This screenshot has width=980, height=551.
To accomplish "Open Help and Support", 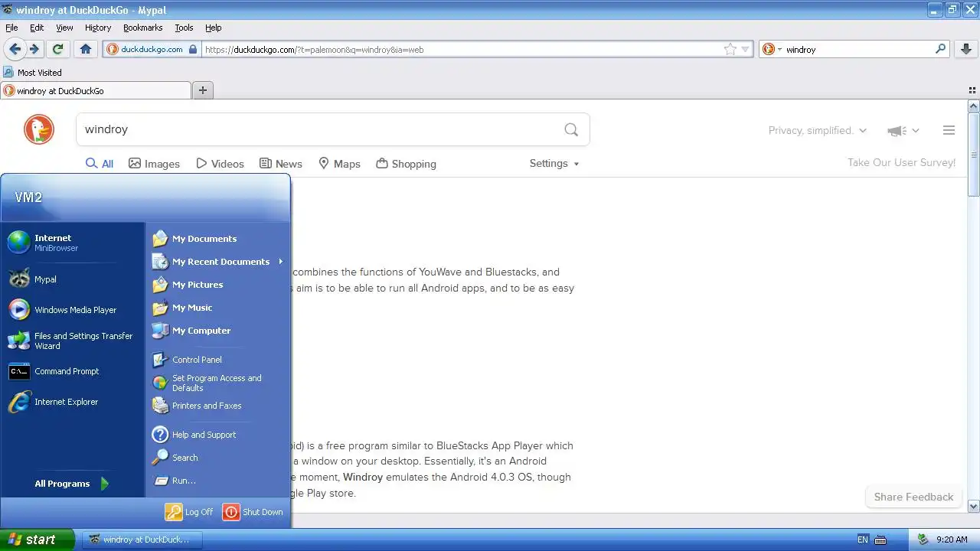I will click(x=217, y=435).
